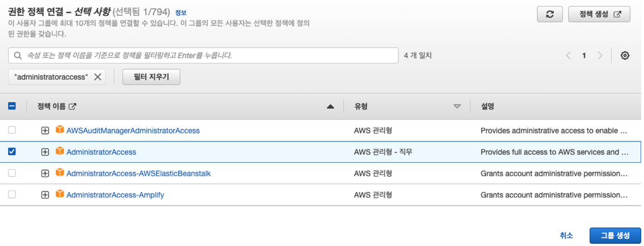
Task: Uncheck the AdministratorAccess policy checkbox
Action: (x=12, y=151)
